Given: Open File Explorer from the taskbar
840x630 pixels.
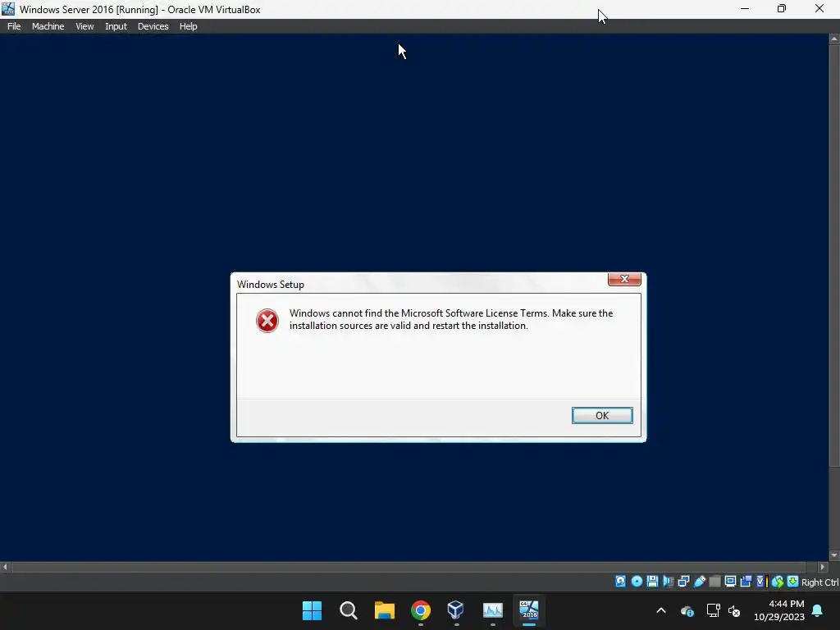Looking at the screenshot, I should [384, 610].
